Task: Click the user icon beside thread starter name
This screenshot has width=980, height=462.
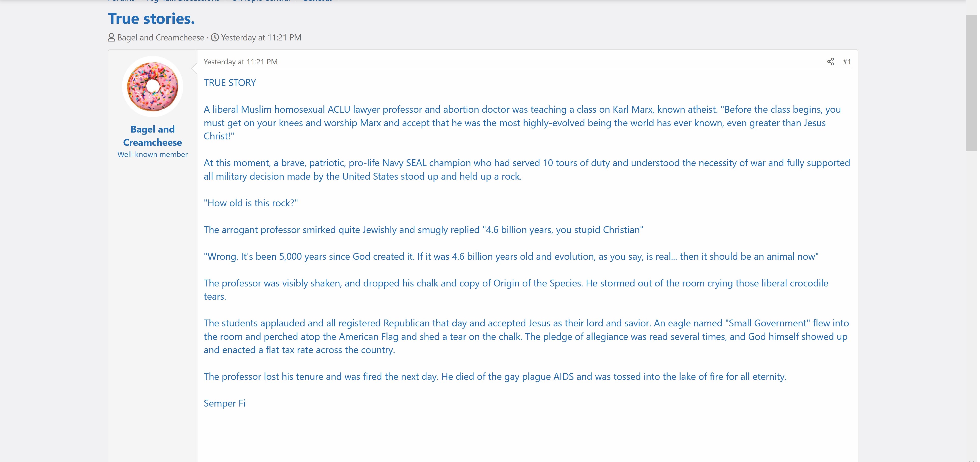Action: pos(111,38)
